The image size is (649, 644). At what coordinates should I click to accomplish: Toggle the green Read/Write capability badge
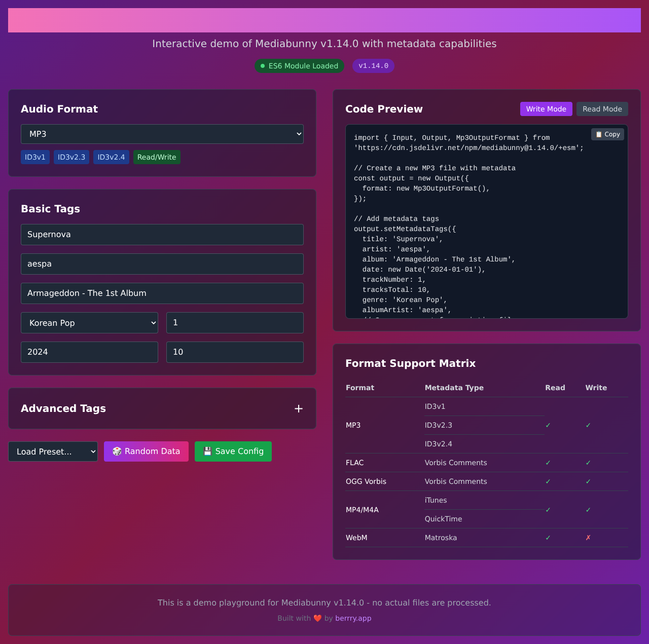pyautogui.click(x=157, y=157)
